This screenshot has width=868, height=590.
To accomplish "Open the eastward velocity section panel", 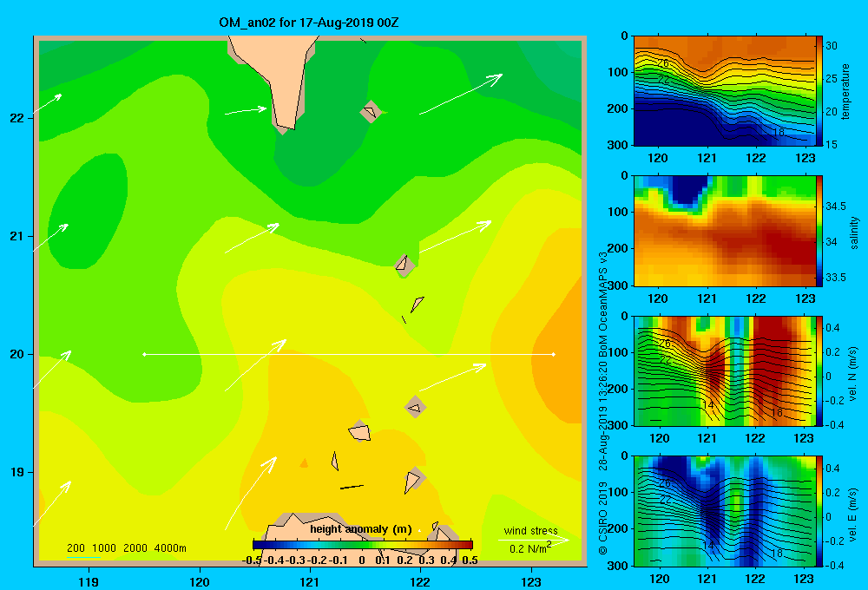I will pos(724,511).
